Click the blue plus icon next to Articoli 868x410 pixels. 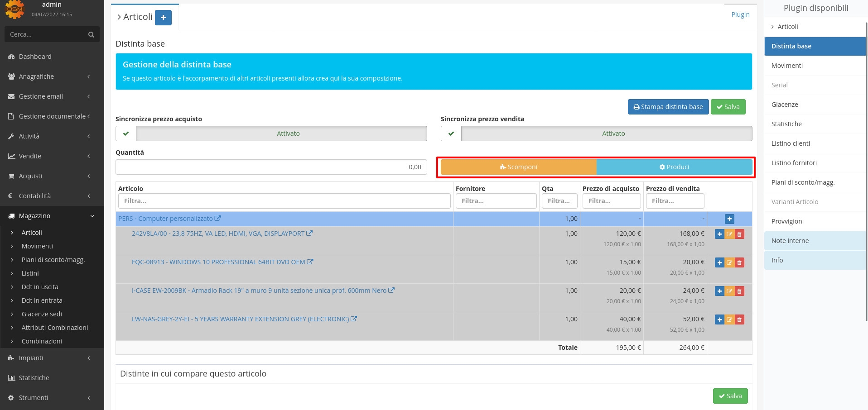point(163,18)
